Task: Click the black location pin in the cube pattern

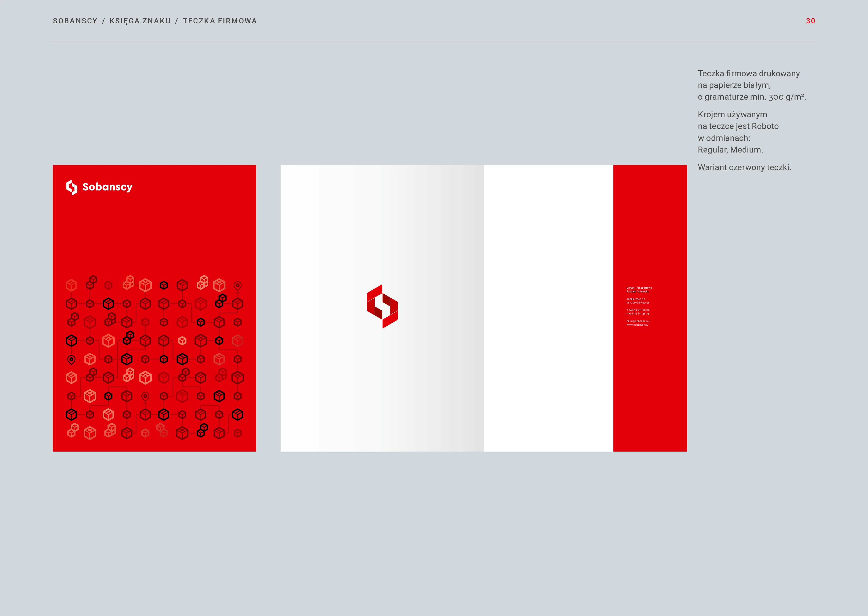Action: pyautogui.click(x=71, y=359)
